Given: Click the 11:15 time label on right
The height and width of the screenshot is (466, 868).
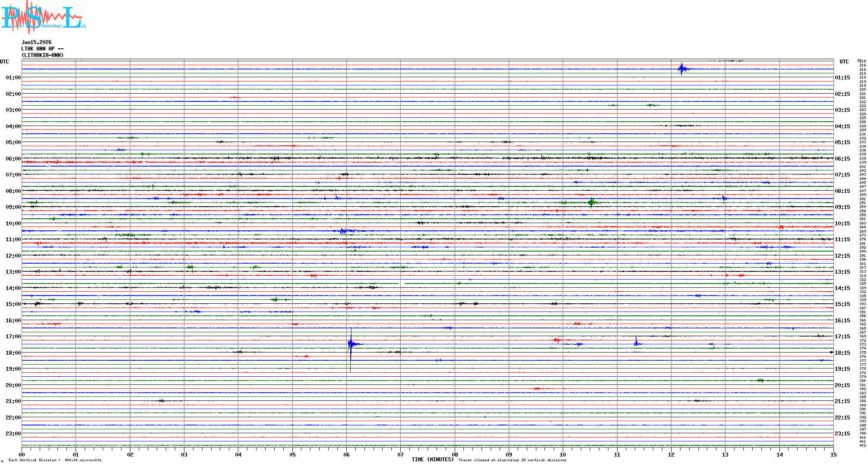Looking at the screenshot, I should pos(842,239).
